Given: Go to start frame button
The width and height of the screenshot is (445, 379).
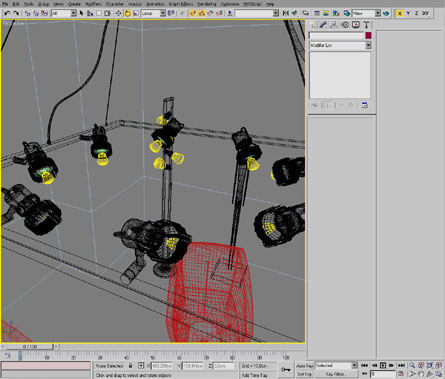Looking at the screenshot, I should click(365, 366).
